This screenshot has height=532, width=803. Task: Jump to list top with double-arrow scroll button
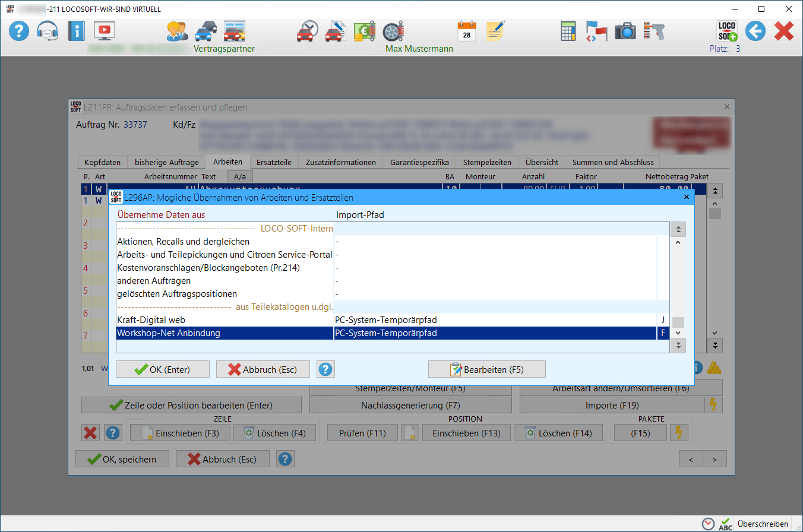pyautogui.click(x=677, y=229)
